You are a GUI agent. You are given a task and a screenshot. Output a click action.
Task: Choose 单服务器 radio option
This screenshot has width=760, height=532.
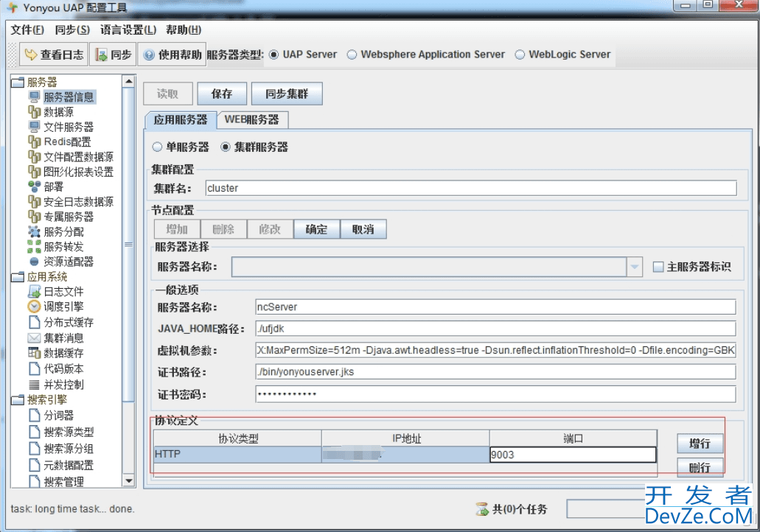[157, 147]
